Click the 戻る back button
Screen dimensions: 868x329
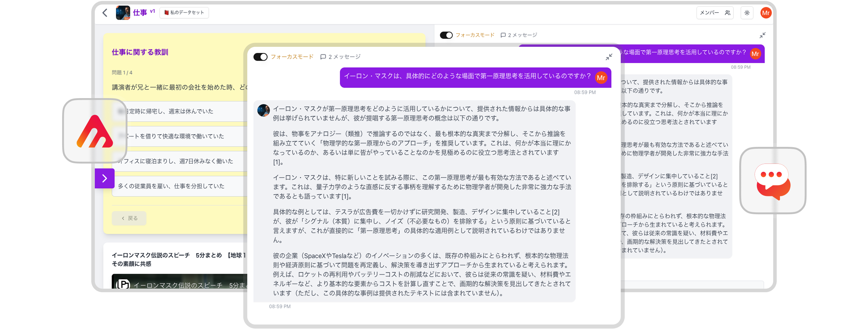tap(129, 218)
